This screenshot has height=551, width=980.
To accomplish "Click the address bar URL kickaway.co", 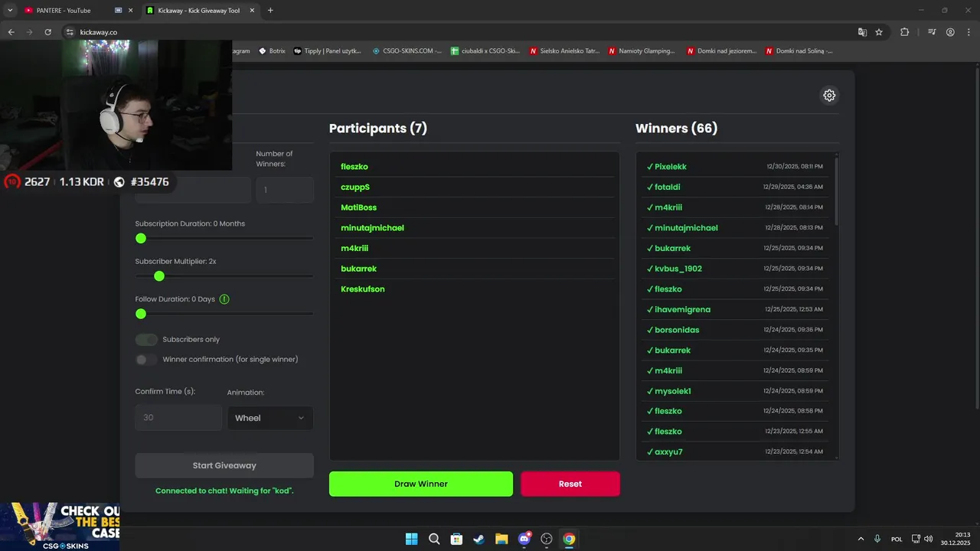I will point(99,32).
